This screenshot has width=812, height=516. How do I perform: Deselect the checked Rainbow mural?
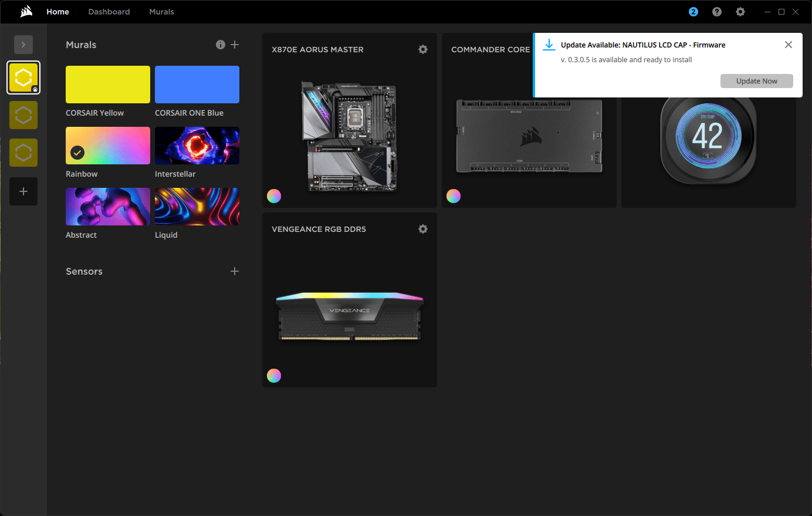click(x=77, y=153)
